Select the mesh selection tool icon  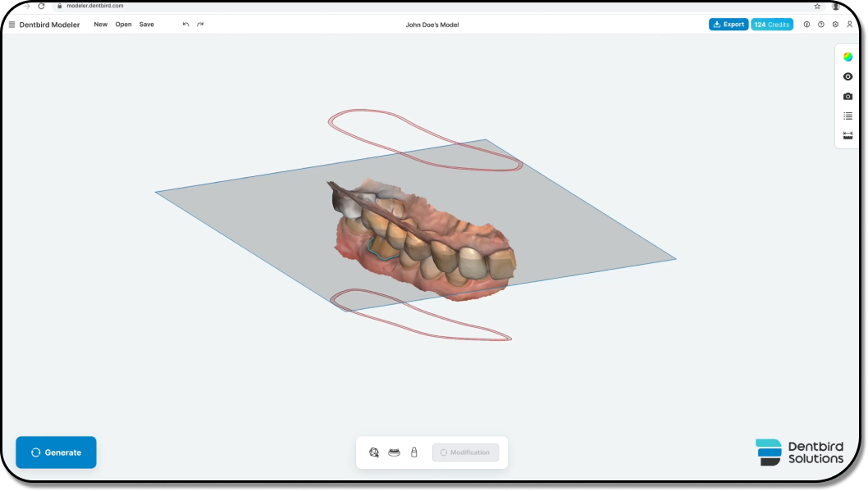coord(374,452)
